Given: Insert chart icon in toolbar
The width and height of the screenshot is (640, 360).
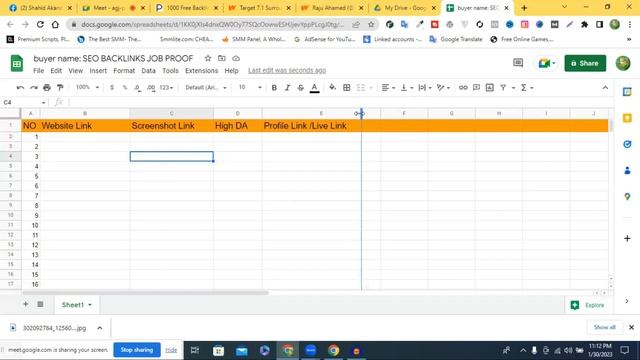Looking at the screenshot, I should 490,87.
